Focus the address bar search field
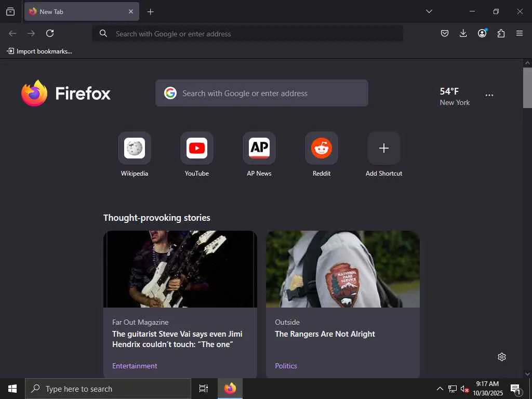Image resolution: width=532 pixels, height=399 pixels. (x=248, y=34)
